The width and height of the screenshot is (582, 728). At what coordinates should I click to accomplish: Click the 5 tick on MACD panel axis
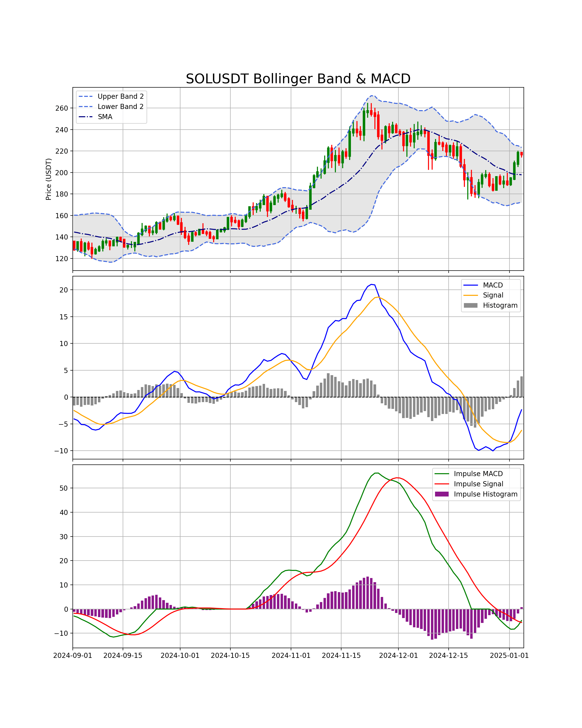[x=66, y=370]
